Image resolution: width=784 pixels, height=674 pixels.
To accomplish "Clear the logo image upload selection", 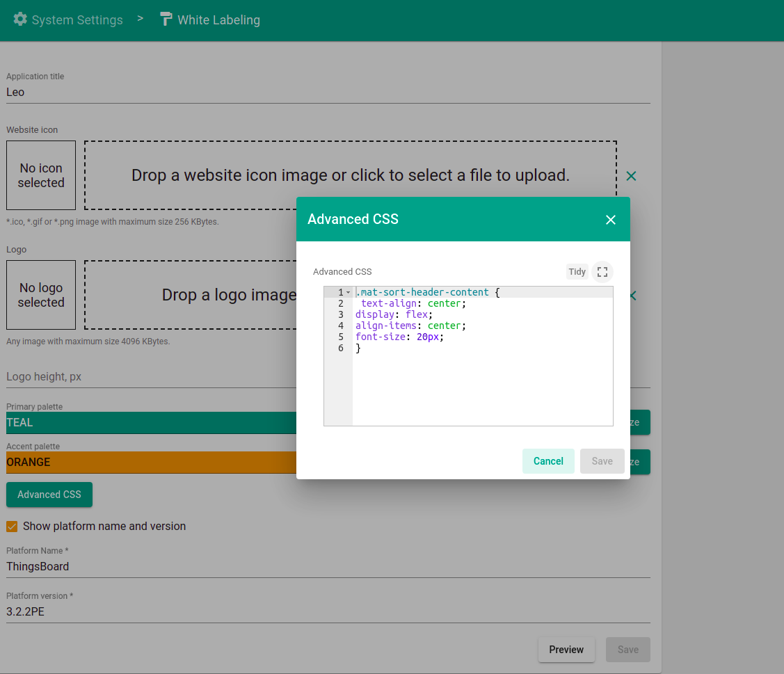I will (x=631, y=295).
